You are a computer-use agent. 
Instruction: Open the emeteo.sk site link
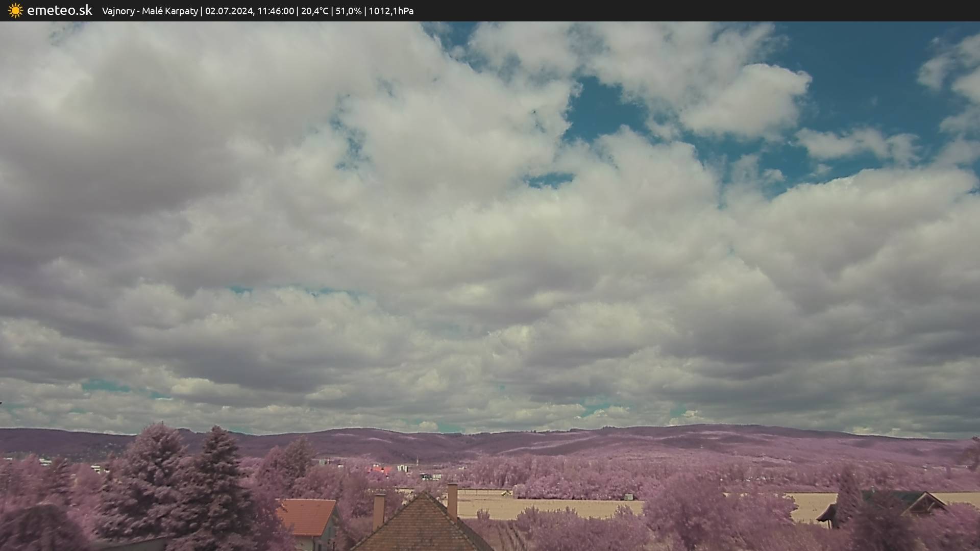59,11
